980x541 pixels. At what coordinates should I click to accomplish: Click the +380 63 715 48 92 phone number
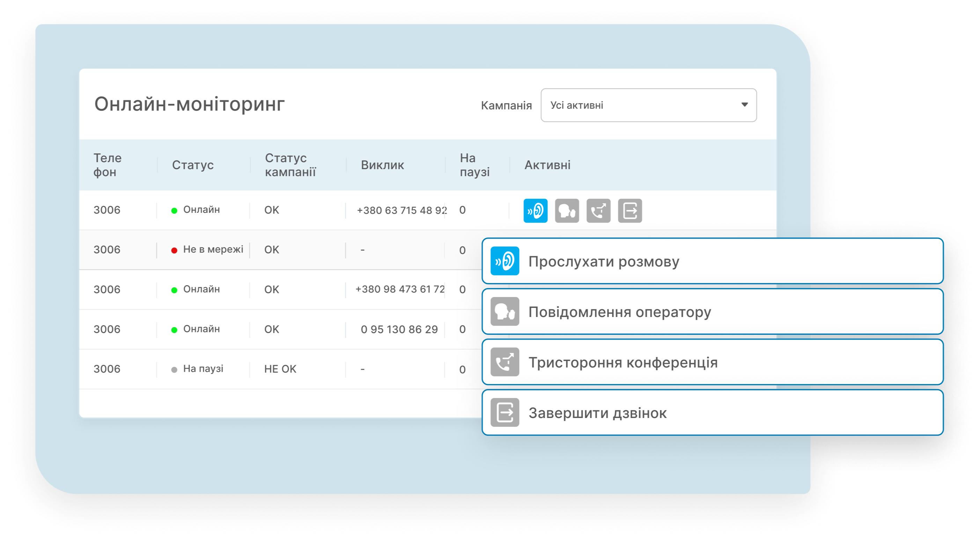(x=401, y=210)
